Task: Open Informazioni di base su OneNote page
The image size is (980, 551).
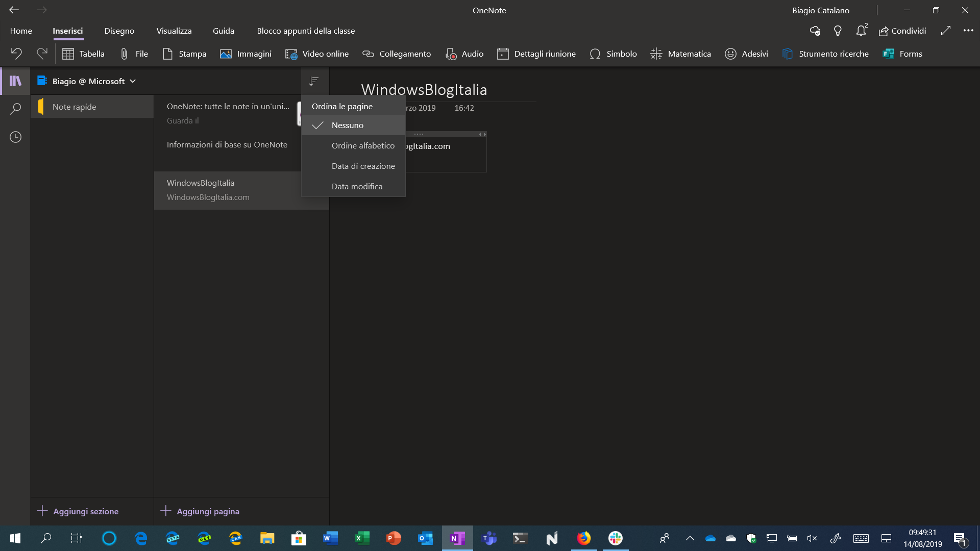Action: pyautogui.click(x=228, y=152)
